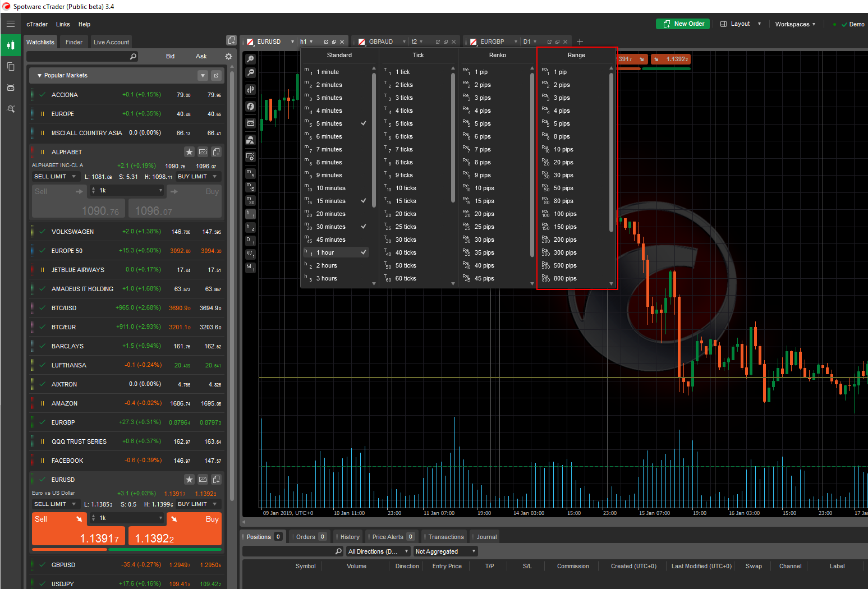
Task: Click EURUSD Buy 1.13922 button
Action: point(175,529)
